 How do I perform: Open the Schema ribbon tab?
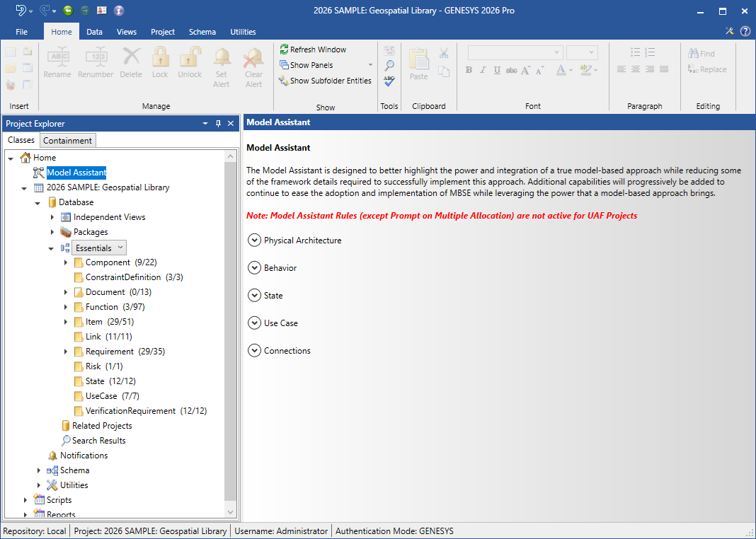202,32
